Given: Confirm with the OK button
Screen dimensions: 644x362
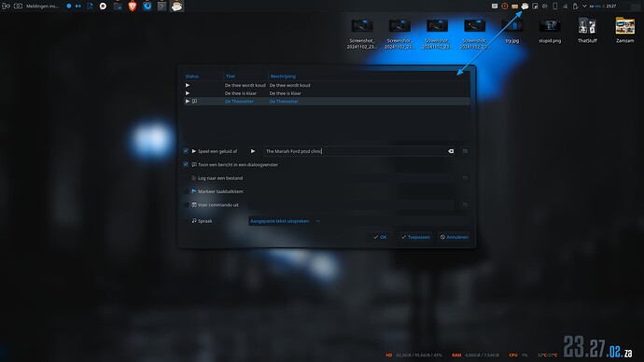Looking at the screenshot, I should [x=380, y=237].
